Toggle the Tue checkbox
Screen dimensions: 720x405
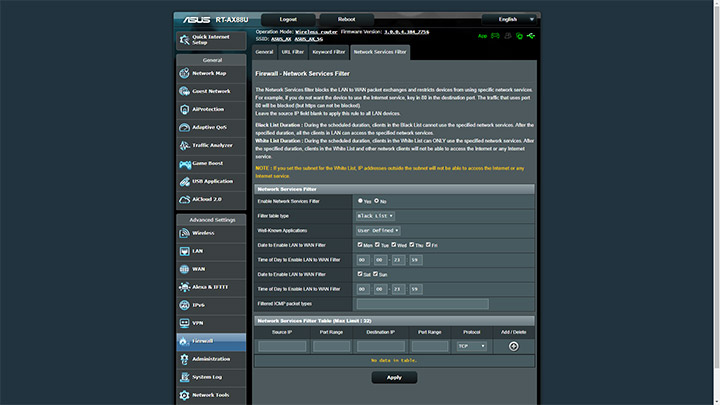[377, 245]
